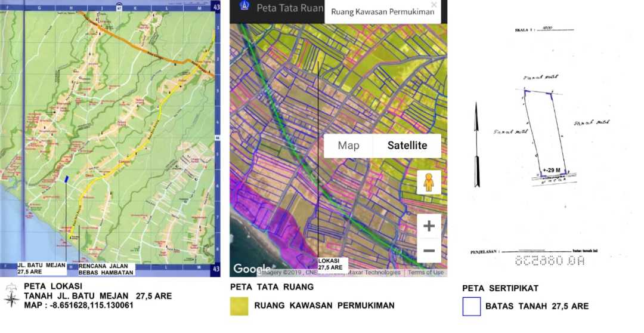Switch to Satellite map view
This screenshot has width=644, height=333.
click(x=407, y=146)
